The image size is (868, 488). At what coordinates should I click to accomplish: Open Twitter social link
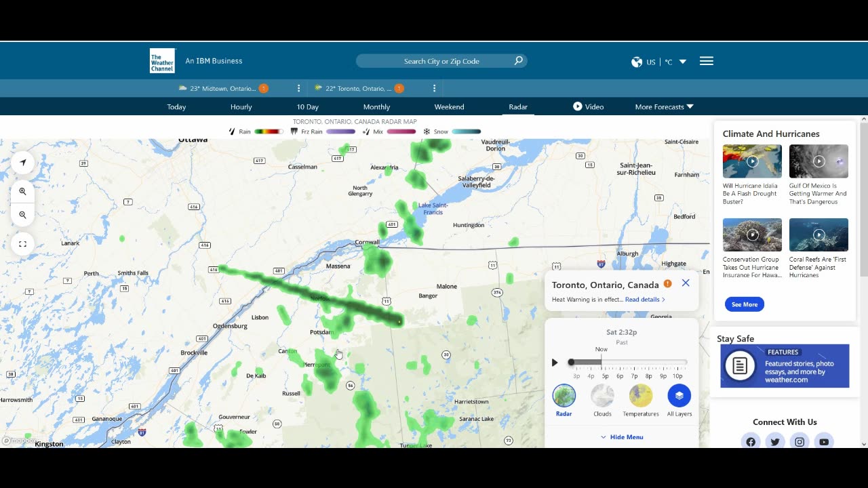coord(775,442)
